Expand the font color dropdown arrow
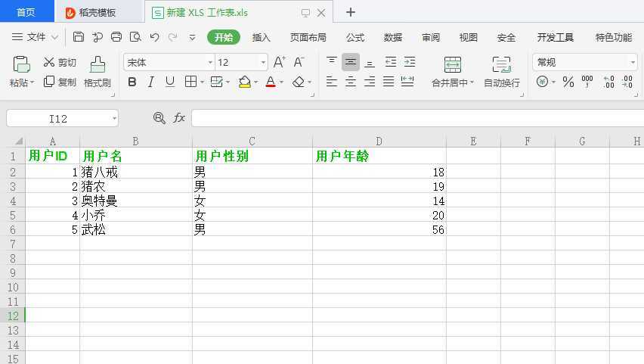Viewport: 644px width, 364px height. pyautogui.click(x=281, y=82)
